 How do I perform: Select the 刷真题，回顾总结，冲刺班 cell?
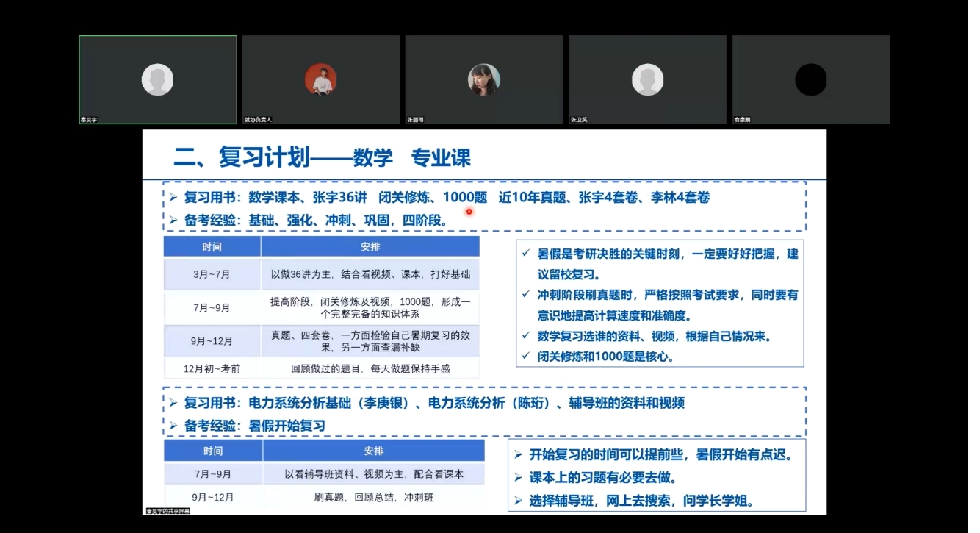point(373,498)
